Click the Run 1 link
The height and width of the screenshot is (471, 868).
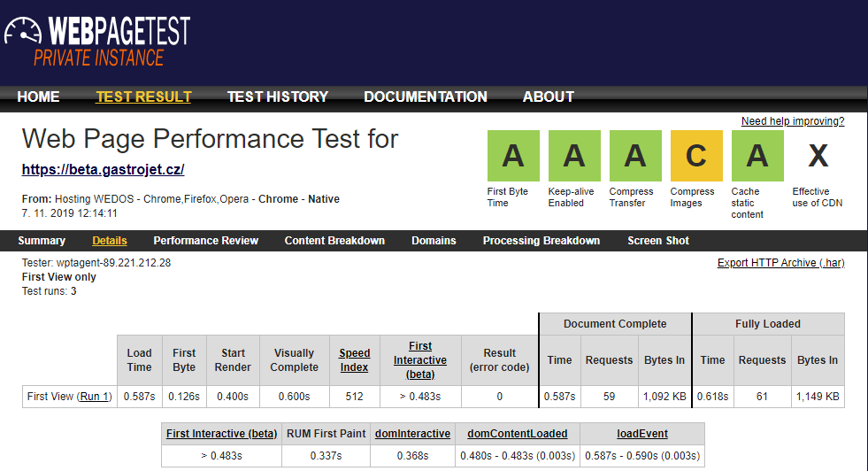point(95,397)
